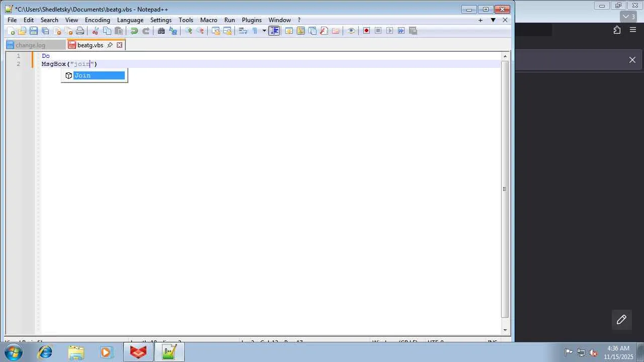Click the Define Language toolbar icon
Screen dimensions: 644x362
click(x=289, y=31)
